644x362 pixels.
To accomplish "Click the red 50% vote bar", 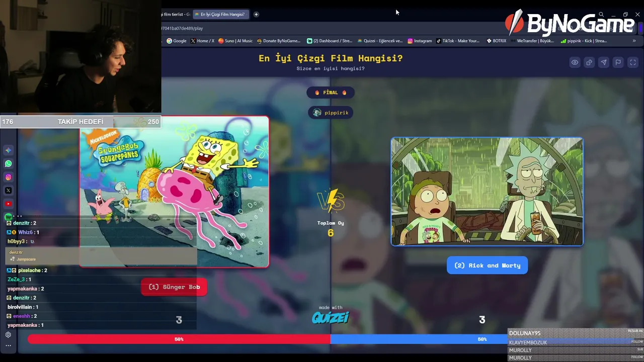I will (x=179, y=339).
